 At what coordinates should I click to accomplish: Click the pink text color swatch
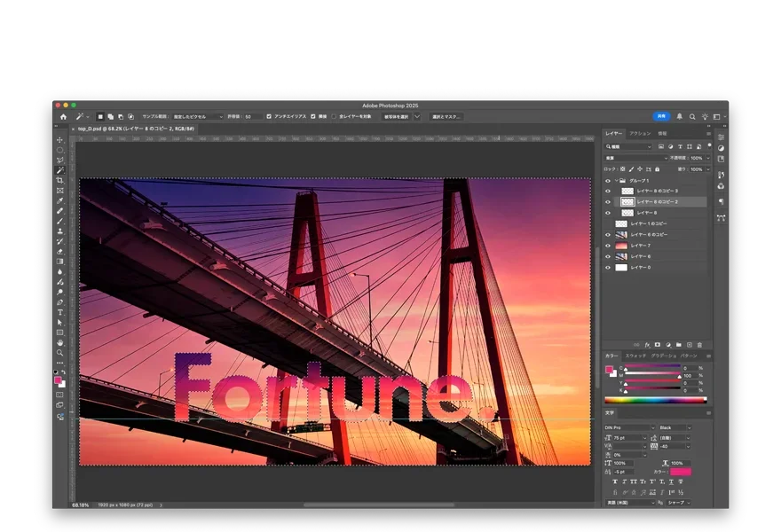coord(681,472)
